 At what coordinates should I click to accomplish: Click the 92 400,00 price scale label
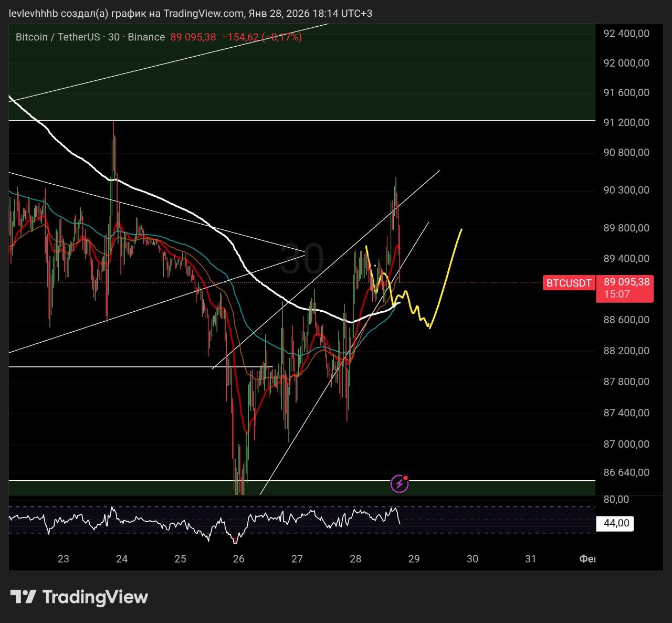click(626, 34)
